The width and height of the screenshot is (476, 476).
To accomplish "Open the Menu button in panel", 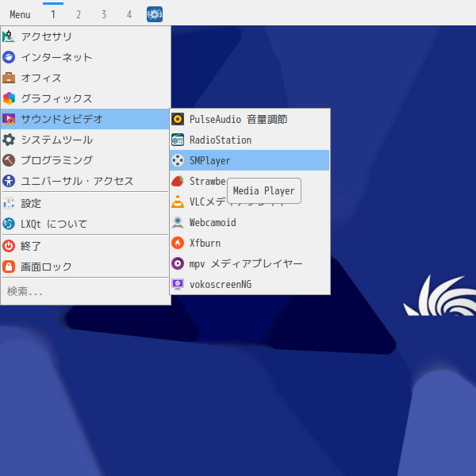I will 20,14.
